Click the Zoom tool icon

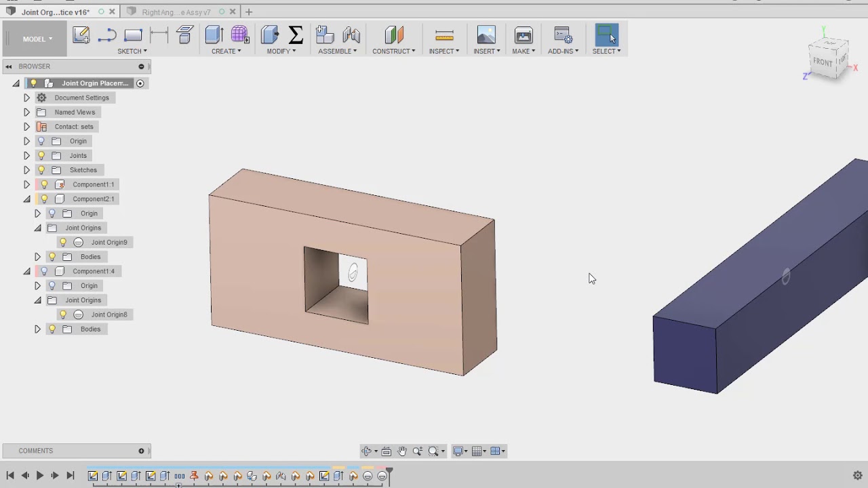point(418,451)
